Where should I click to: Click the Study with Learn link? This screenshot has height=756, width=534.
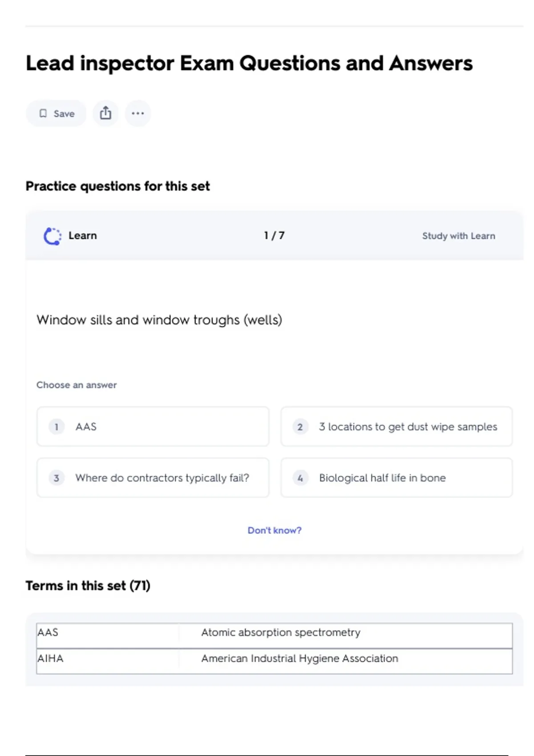pos(458,236)
